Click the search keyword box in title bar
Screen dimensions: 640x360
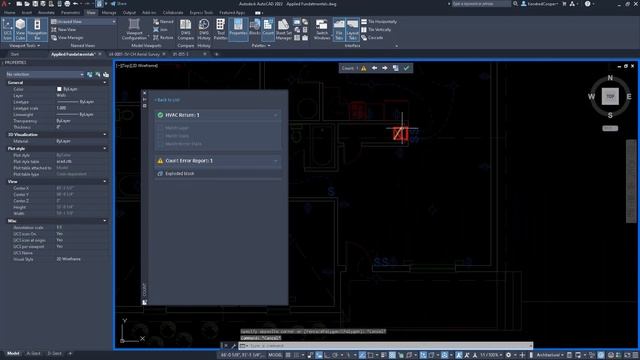pyautogui.click(x=481, y=4)
